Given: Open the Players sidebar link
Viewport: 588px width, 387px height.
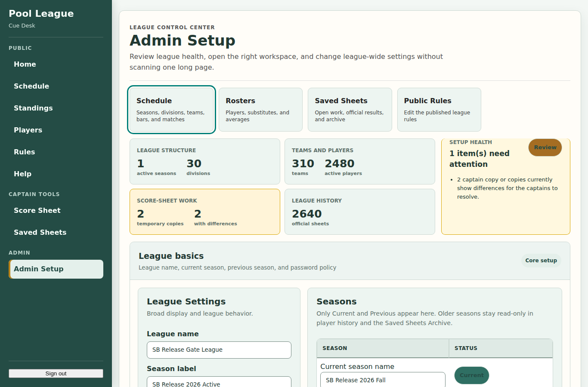Looking at the screenshot, I should (56, 130).
